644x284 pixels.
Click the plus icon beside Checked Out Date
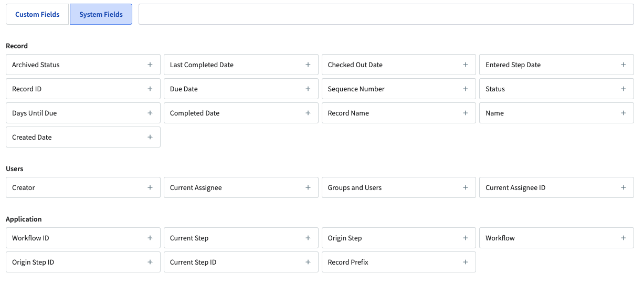[x=466, y=65]
